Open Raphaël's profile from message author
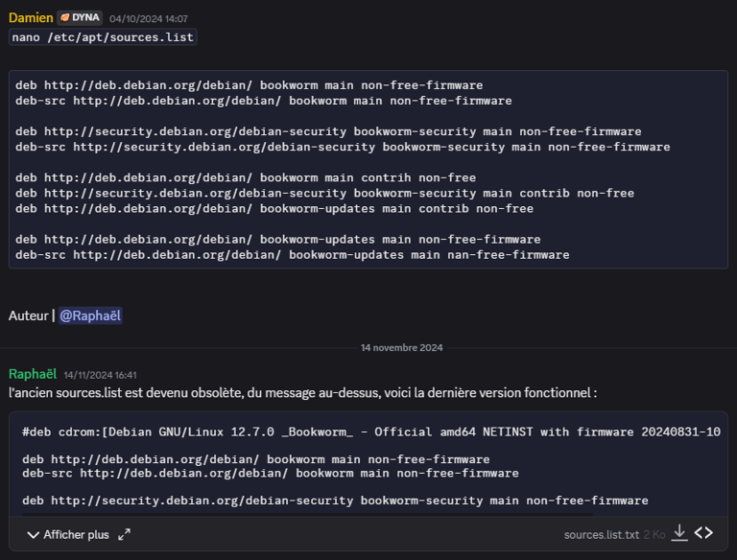Viewport: 737px width, 560px height. [33, 374]
